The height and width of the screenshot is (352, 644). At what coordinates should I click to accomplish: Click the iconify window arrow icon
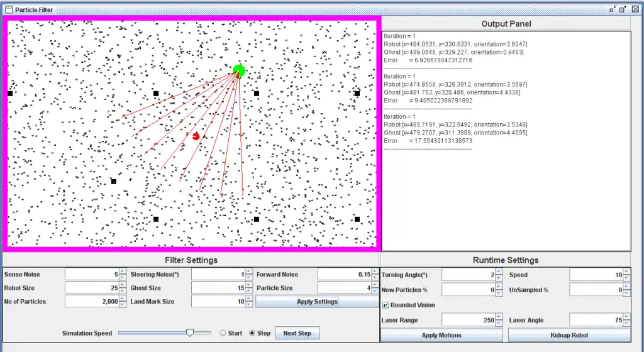pos(613,9)
